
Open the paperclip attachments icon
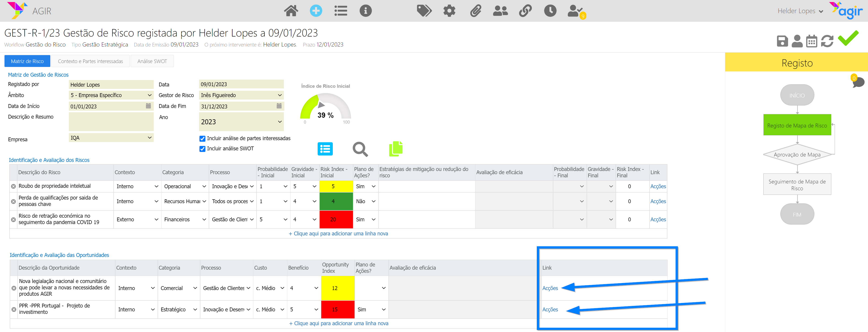point(475,11)
